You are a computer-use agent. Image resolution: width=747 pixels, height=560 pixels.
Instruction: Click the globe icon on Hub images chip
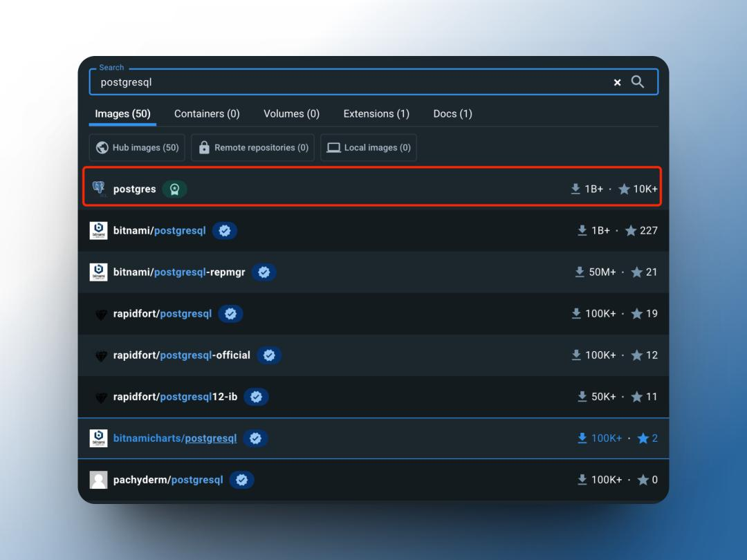tap(102, 147)
